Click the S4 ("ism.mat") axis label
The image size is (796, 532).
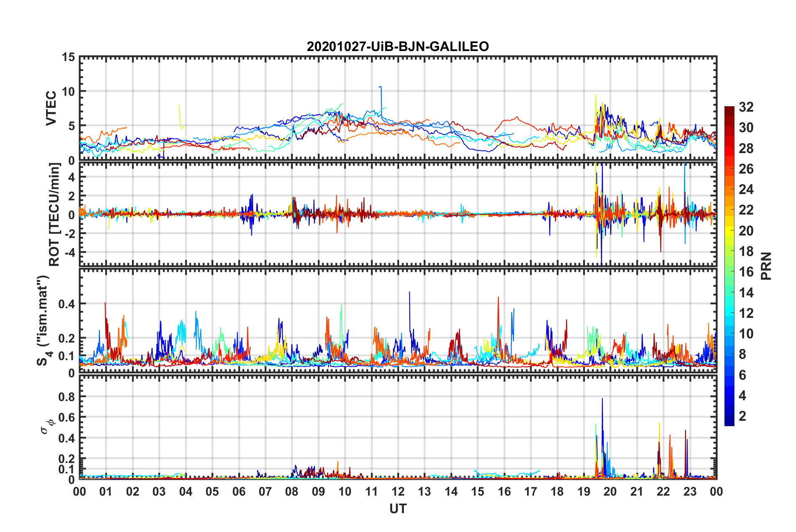(x=44, y=320)
